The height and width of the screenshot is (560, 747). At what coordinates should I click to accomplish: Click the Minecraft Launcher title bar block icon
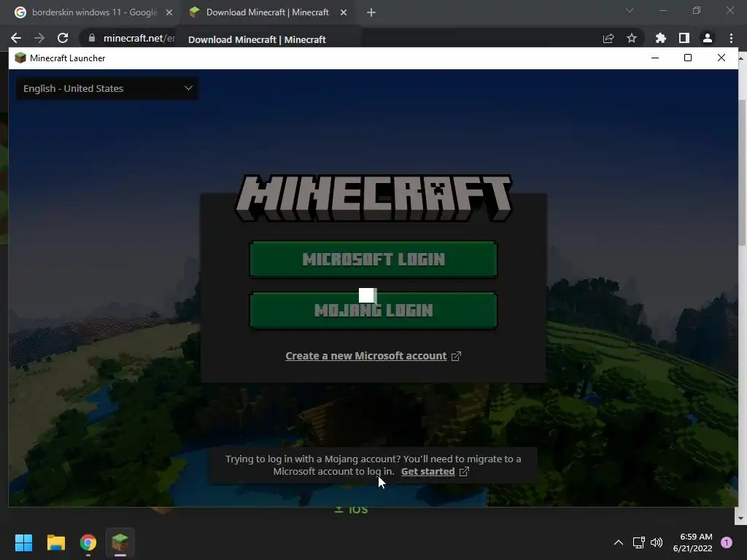pyautogui.click(x=20, y=58)
